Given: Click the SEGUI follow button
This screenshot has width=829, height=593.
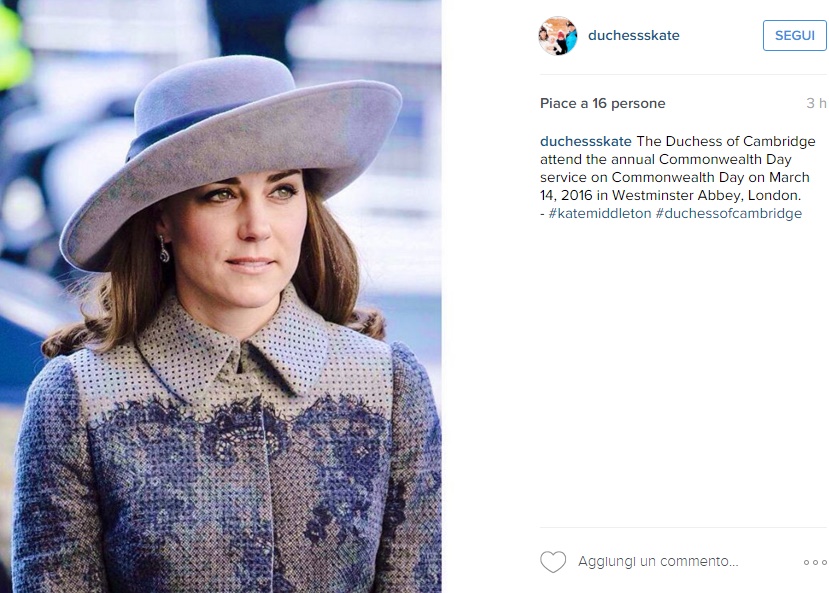Looking at the screenshot, I should 795,35.
